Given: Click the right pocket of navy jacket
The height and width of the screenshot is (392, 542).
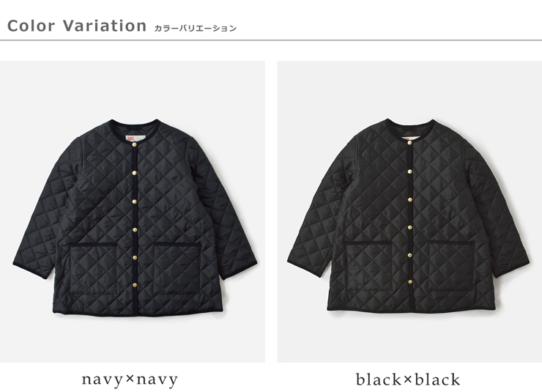Looking at the screenshot, I should [x=177, y=268].
